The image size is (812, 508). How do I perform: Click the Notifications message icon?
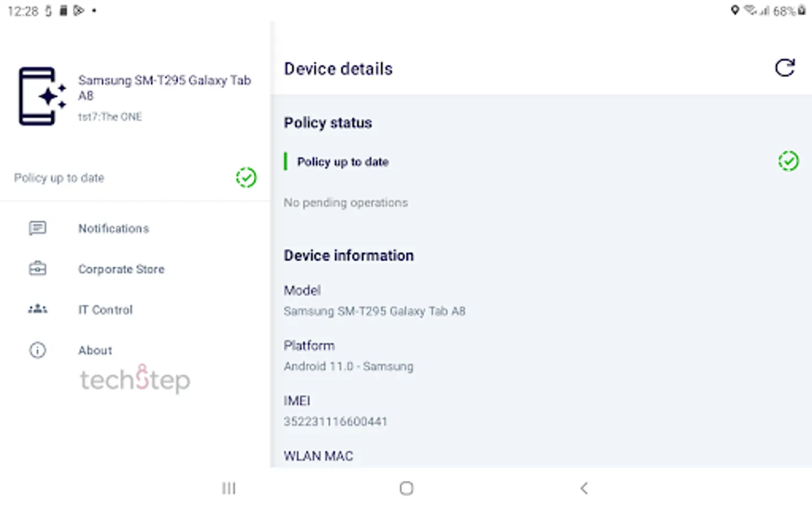[38, 228]
